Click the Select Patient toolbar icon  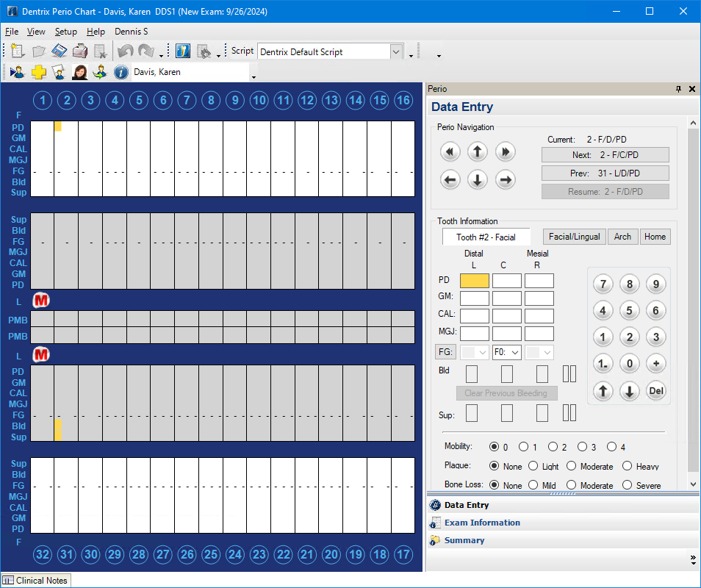17,71
